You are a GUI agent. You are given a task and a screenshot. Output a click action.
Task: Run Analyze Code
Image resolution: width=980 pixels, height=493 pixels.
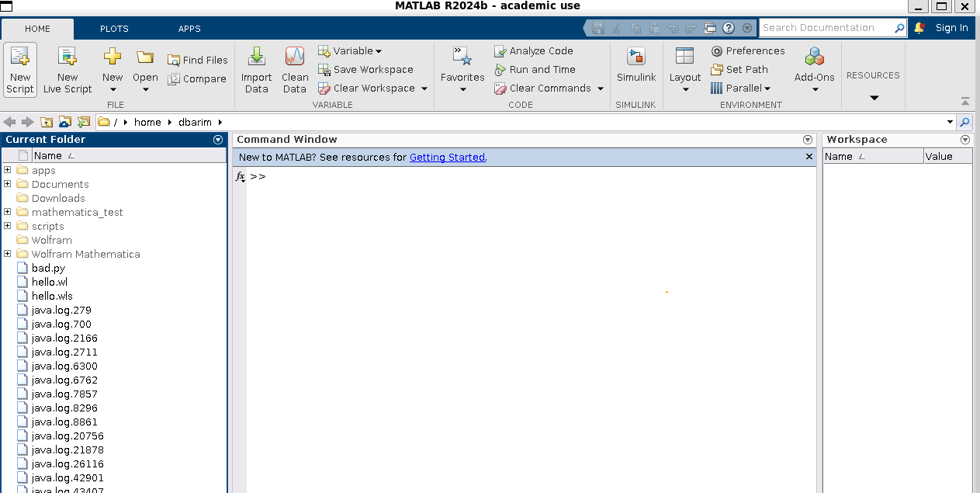(x=534, y=50)
